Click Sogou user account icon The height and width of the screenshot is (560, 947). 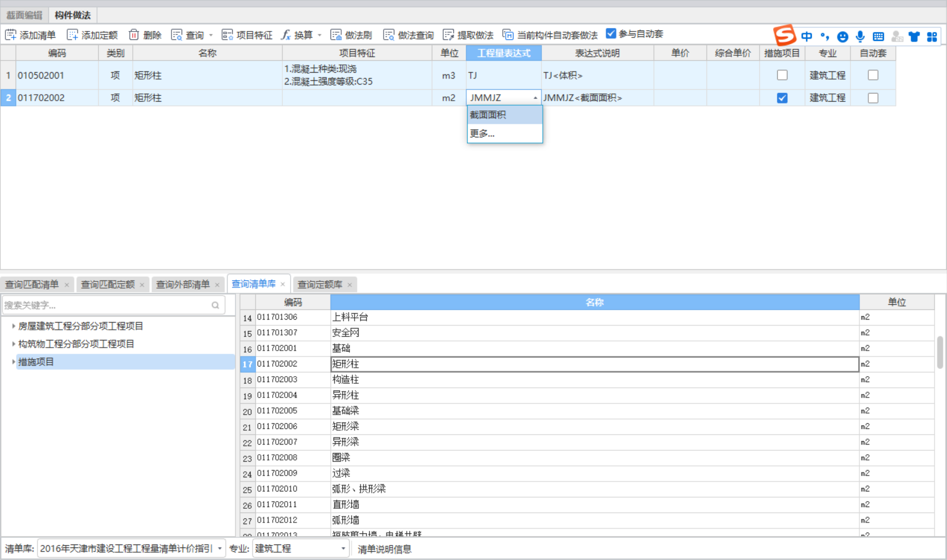pos(897,37)
